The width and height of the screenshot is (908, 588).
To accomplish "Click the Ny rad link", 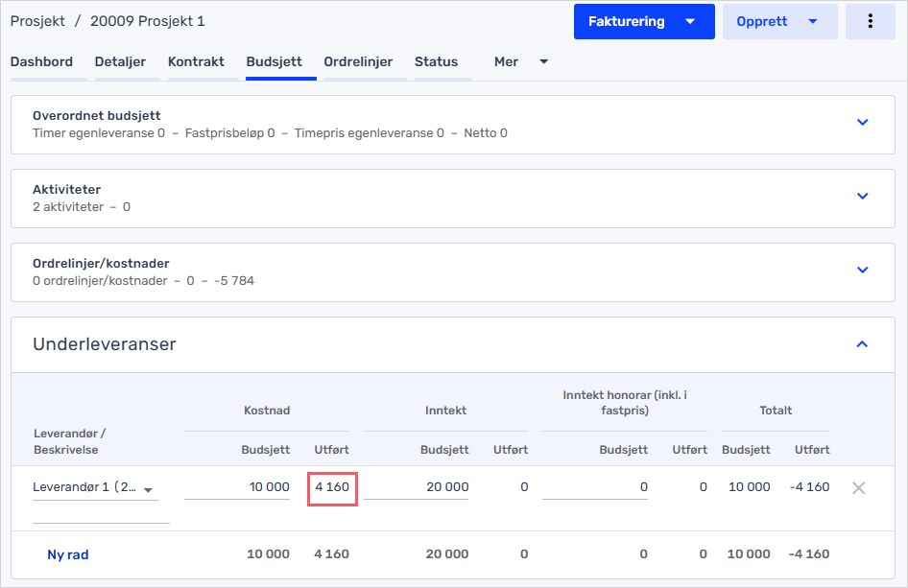I will [x=68, y=554].
